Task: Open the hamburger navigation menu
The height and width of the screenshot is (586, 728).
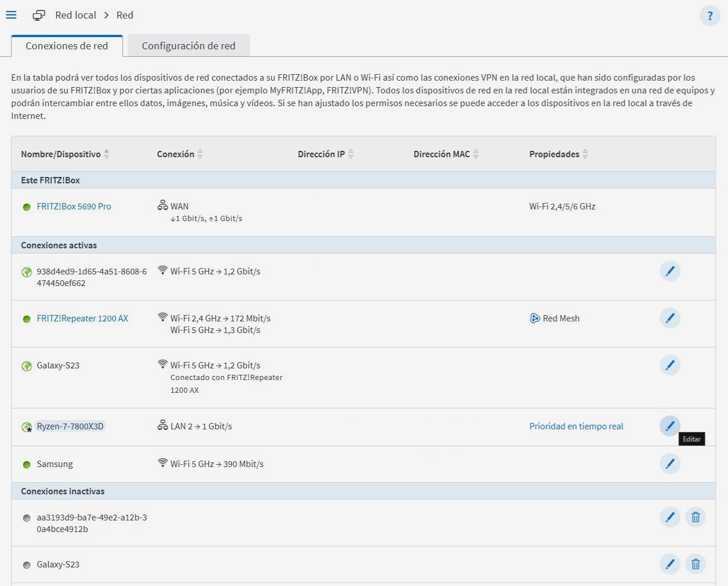Action: pos(11,15)
